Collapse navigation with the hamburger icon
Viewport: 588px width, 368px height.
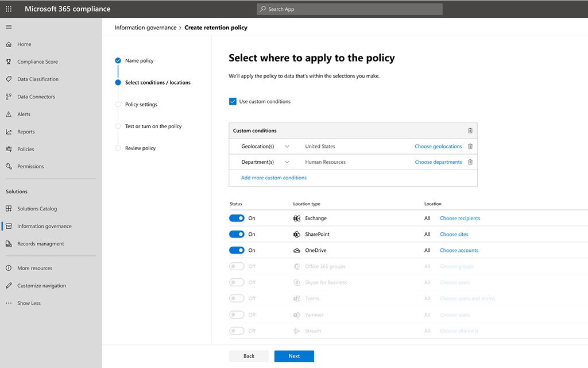[x=9, y=26]
